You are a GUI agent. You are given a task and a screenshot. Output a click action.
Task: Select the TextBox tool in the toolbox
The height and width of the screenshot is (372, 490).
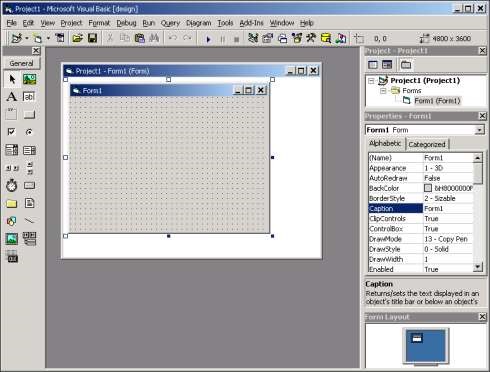click(x=29, y=97)
